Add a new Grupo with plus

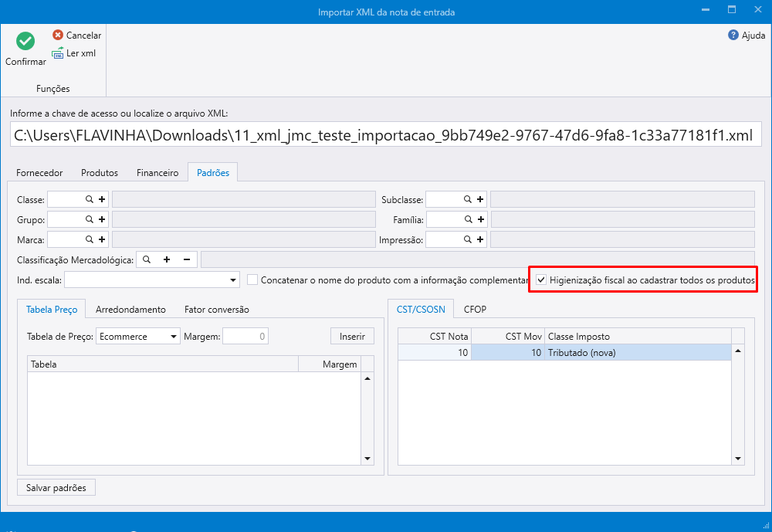[102, 219]
